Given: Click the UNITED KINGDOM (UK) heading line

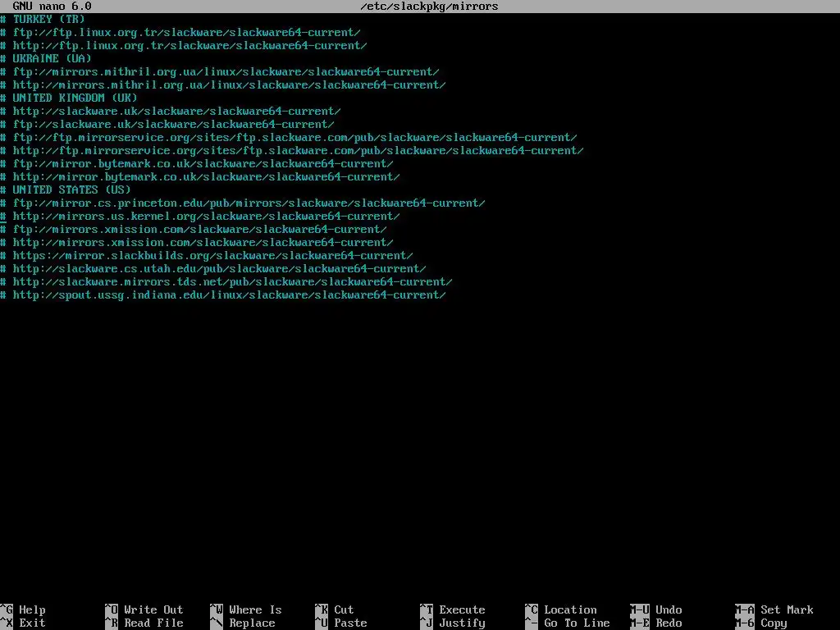Looking at the screenshot, I should [69, 98].
